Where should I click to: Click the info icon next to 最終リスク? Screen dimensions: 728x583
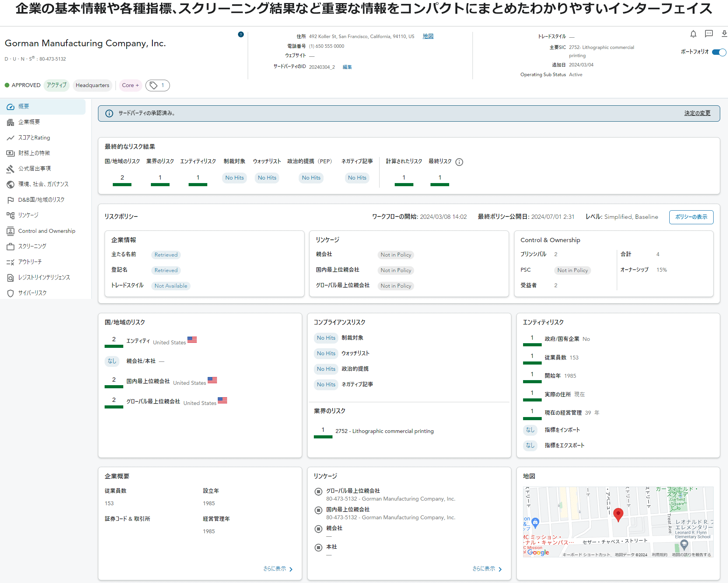[x=459, y=162]
